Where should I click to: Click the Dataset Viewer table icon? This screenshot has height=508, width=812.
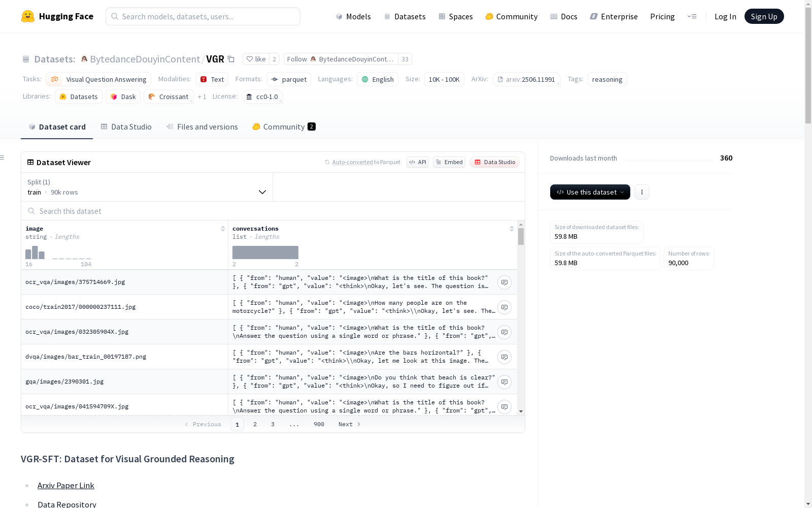point(30,162)
